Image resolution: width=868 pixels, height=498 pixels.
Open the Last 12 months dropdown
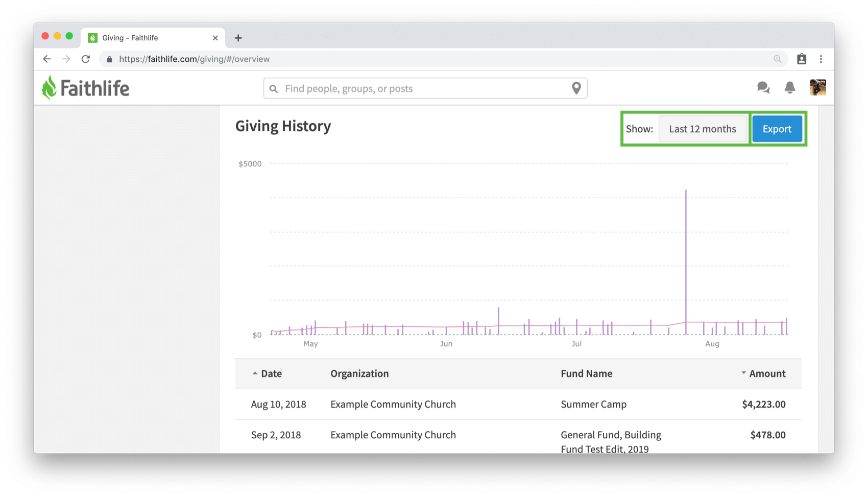[x=703, y=129]
